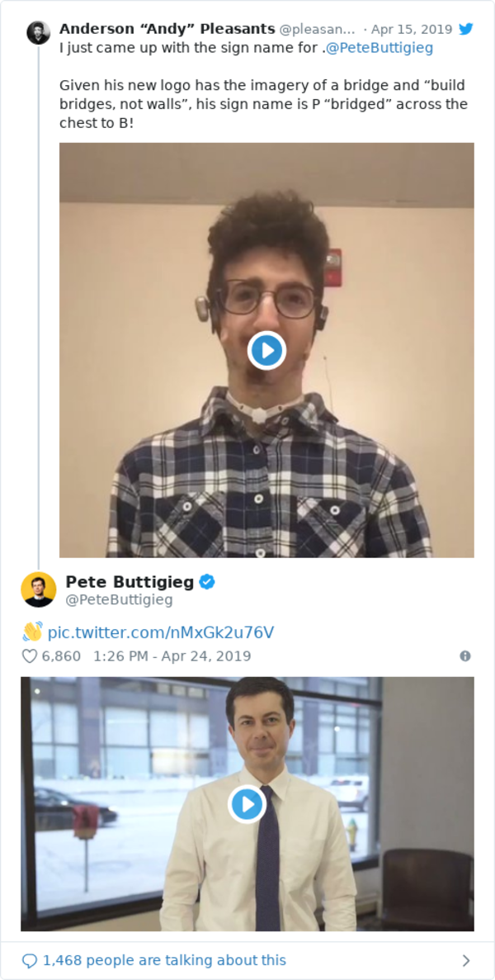Click the 6,860 likes count
This screenshot has width=495, height=980.
tap(61, 656)
